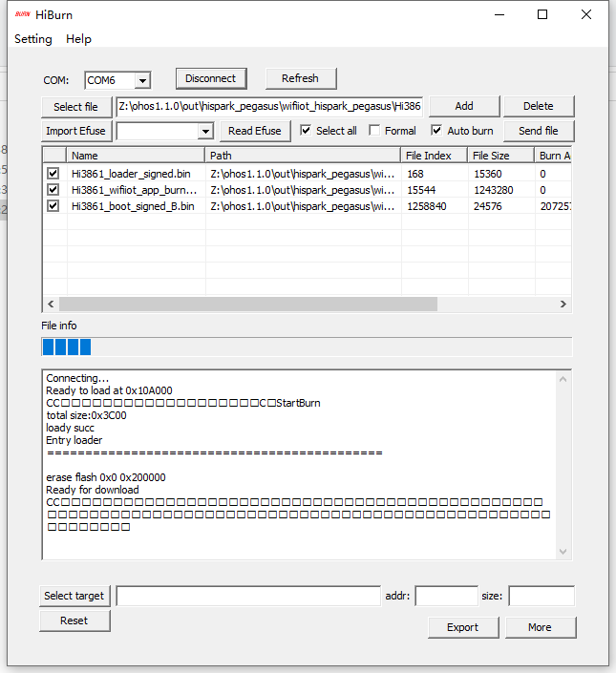Click the file path input field
Image resolution: width=616 pixels, height=673 pixels.
[x=269, y=107]
